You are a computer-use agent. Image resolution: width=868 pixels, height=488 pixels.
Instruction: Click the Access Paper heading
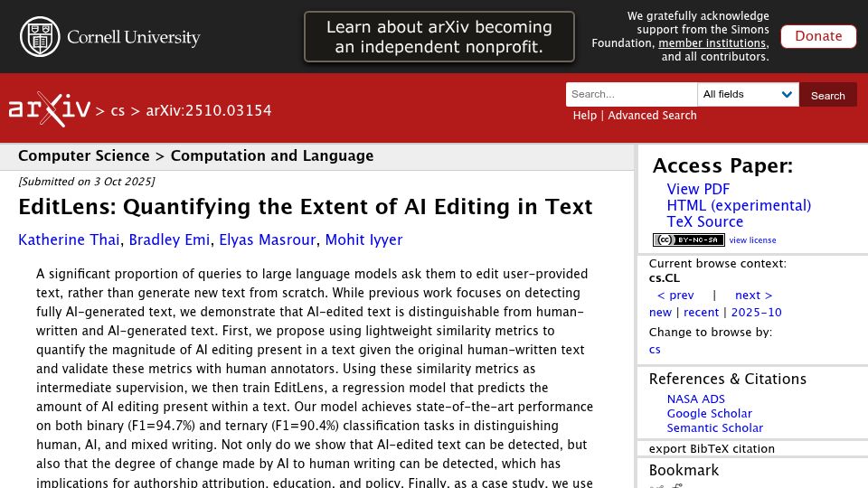pyautogui.click(x=722, y=166)
